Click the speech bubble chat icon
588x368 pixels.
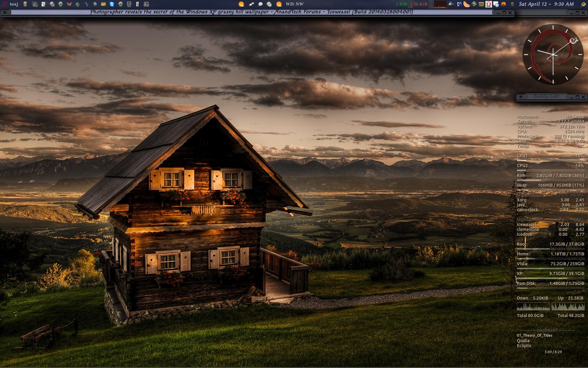coord(260,4)
